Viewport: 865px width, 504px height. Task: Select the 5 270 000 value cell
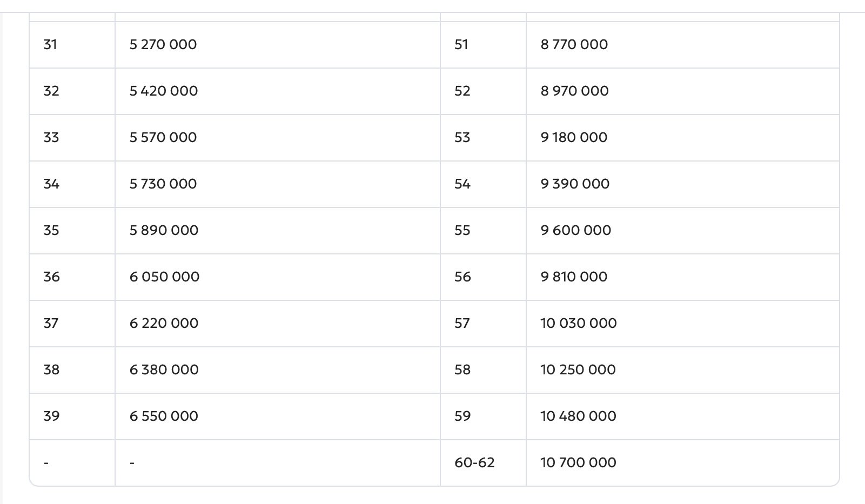(163, 44)
